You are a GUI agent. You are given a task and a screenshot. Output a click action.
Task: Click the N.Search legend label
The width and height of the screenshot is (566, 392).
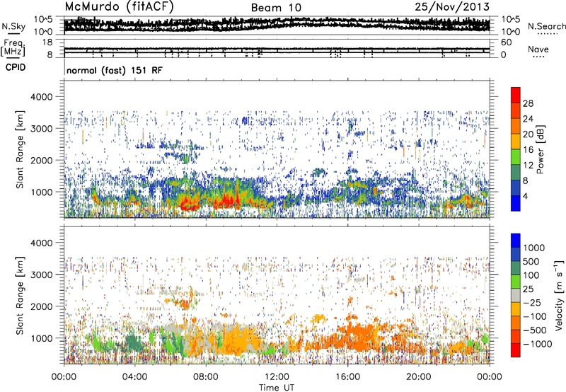tap(546, 26)
